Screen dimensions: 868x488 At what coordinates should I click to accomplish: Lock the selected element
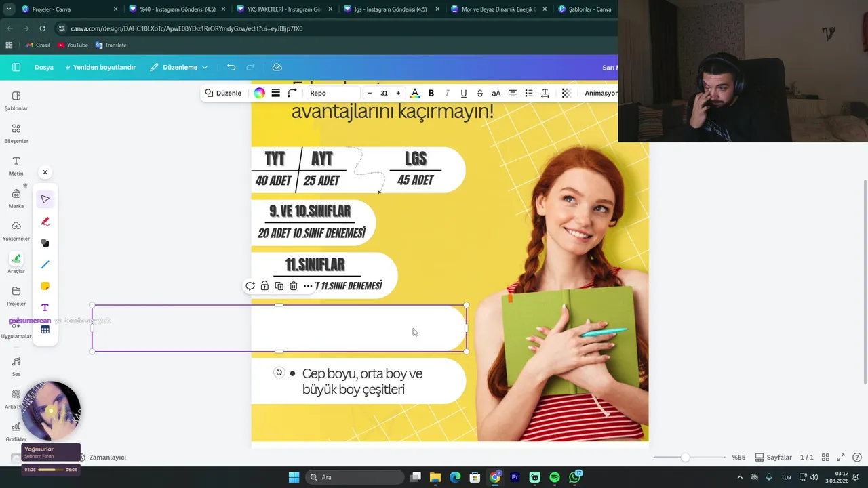pyautogui.click(x=264, y=286)
